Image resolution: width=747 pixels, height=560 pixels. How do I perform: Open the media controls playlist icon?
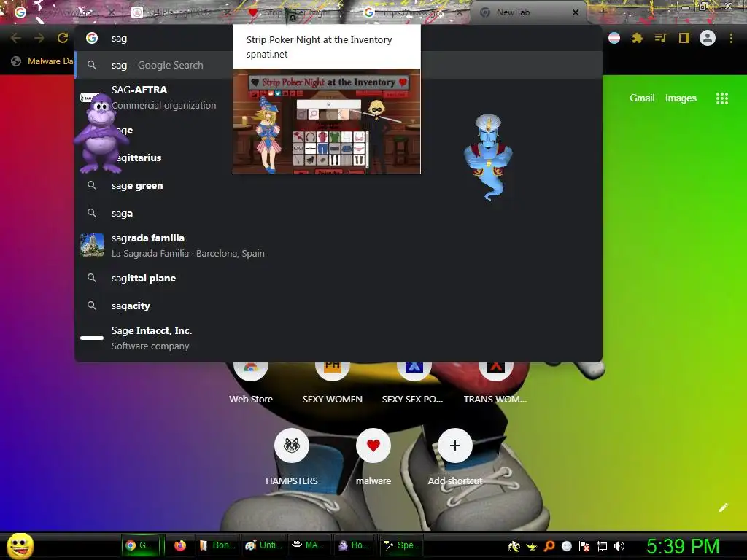pos(660,38)
